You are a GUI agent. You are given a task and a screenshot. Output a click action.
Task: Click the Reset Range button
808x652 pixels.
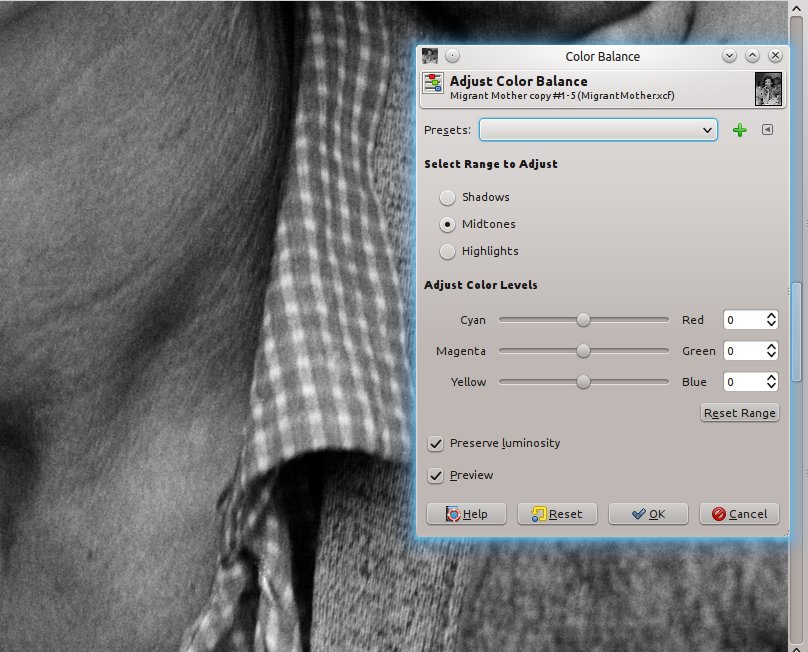739,413
